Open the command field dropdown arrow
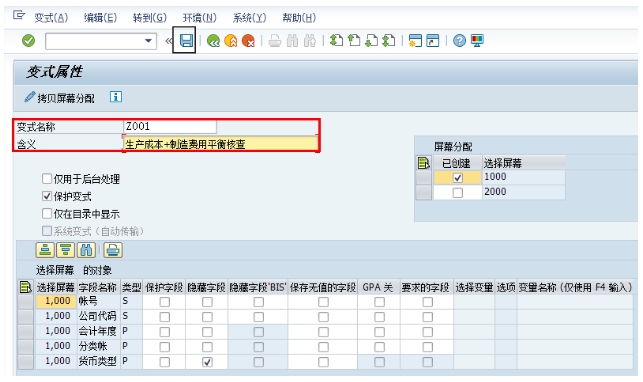Screen dimensions: 643x382 click(x=148, y=41)
